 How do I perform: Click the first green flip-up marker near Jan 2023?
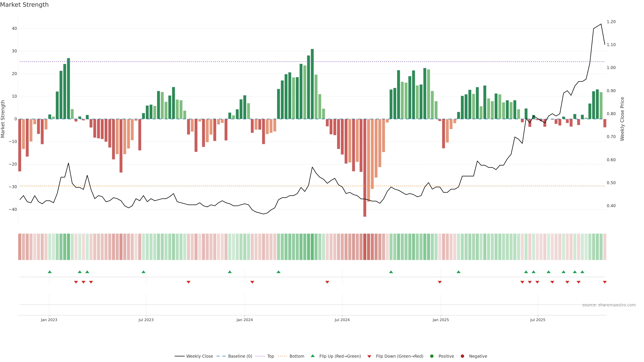pos(50,272)
